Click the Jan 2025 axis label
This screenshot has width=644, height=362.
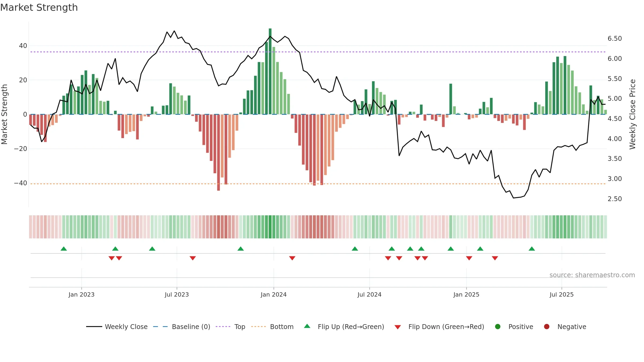pyautogui.click(x=466, y=294)
